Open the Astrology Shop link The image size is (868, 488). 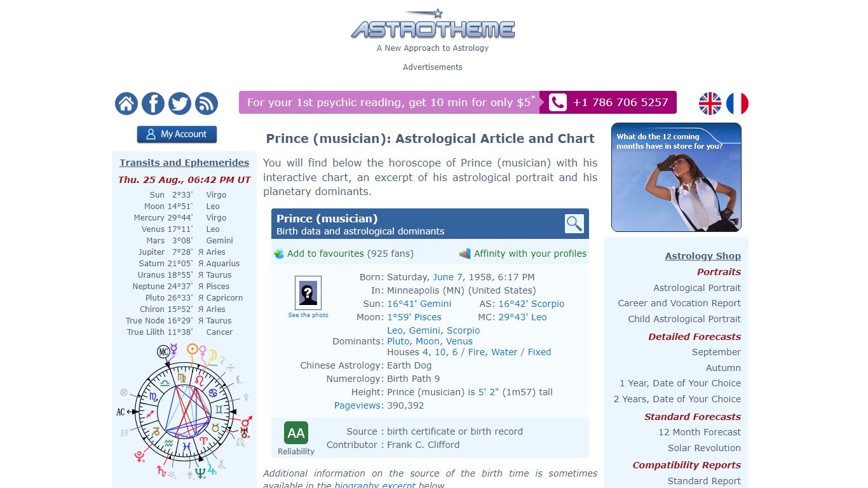pos(703,256)
